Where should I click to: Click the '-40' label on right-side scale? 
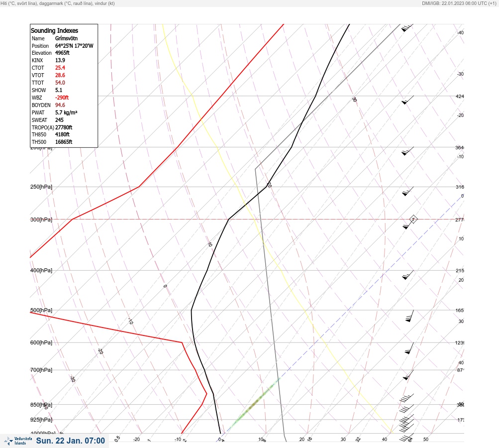point(461,32)
